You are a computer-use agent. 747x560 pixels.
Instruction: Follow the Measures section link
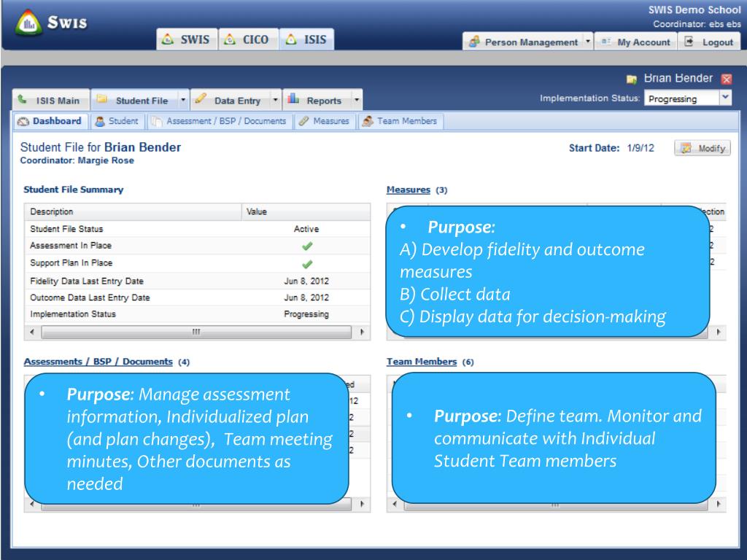click(x=409, y=190)
